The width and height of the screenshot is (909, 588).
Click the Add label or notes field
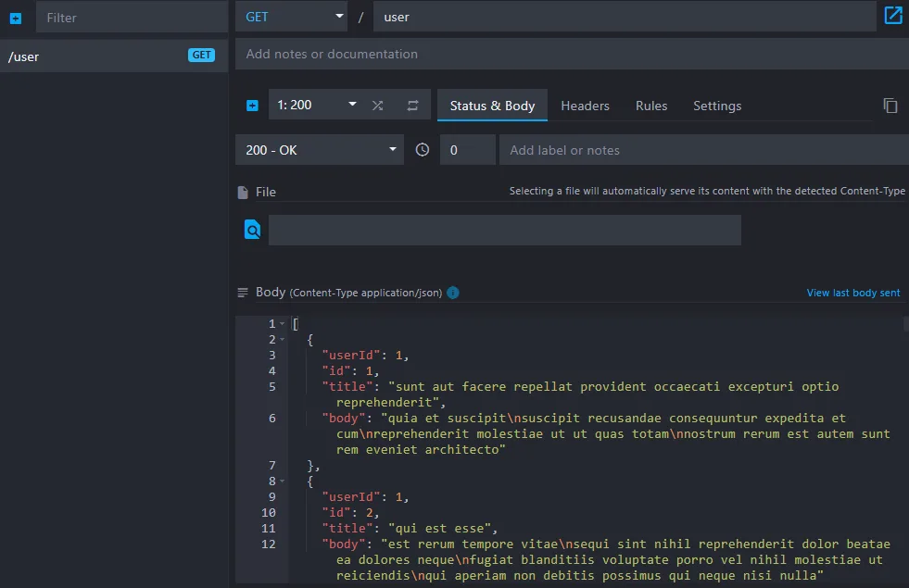(704, 150)
